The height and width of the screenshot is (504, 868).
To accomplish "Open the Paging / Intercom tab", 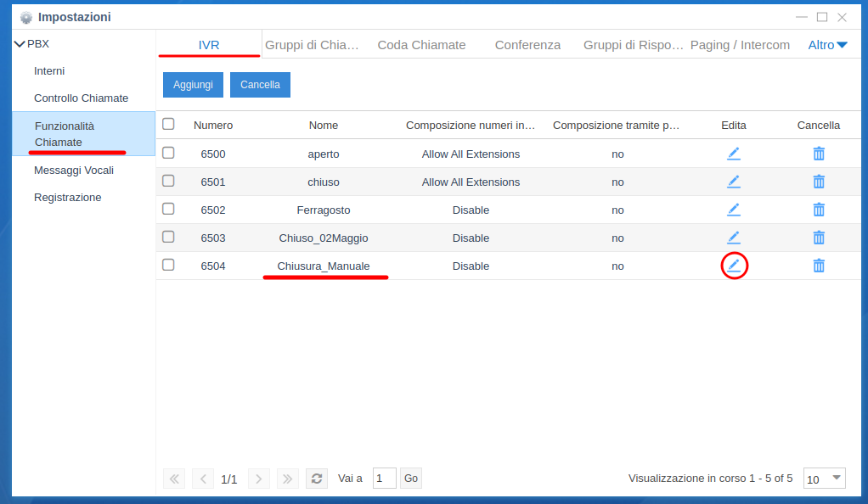I will [740, 45].
